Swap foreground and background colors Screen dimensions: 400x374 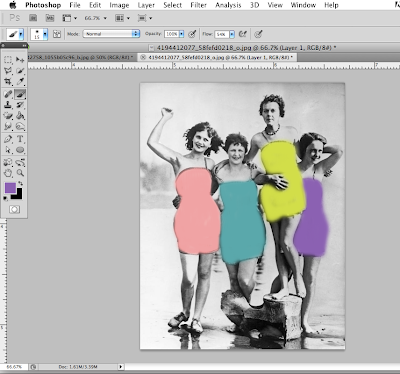20,183
